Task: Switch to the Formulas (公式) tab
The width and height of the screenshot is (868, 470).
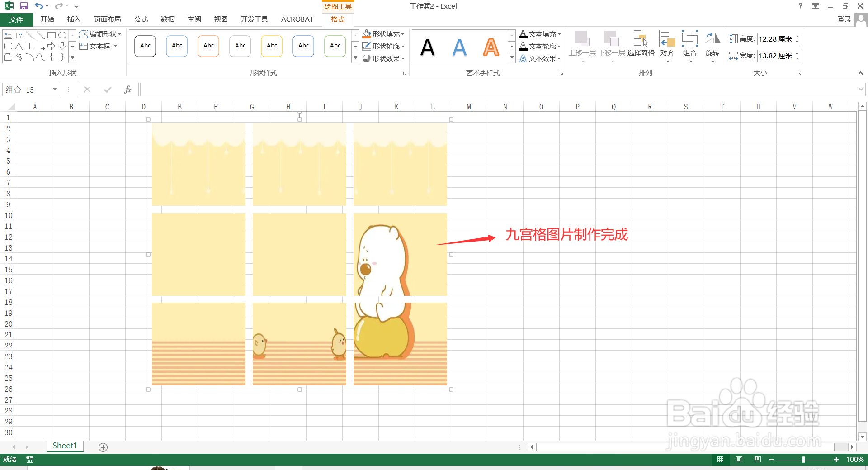Action: pos(141,19)
